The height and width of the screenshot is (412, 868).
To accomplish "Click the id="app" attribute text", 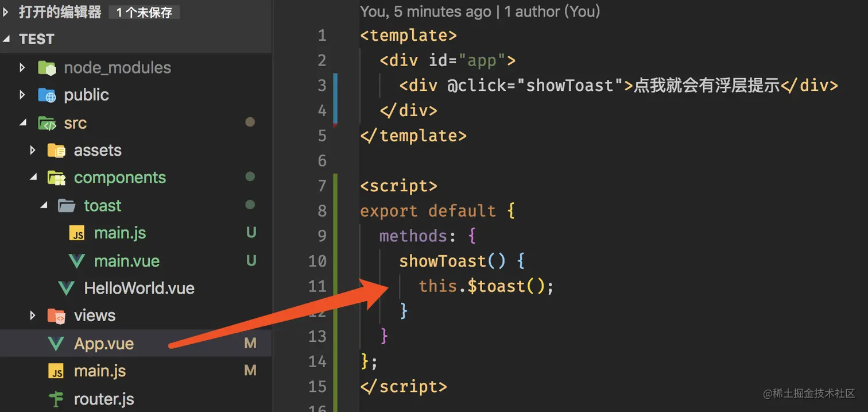I will 467,60.
